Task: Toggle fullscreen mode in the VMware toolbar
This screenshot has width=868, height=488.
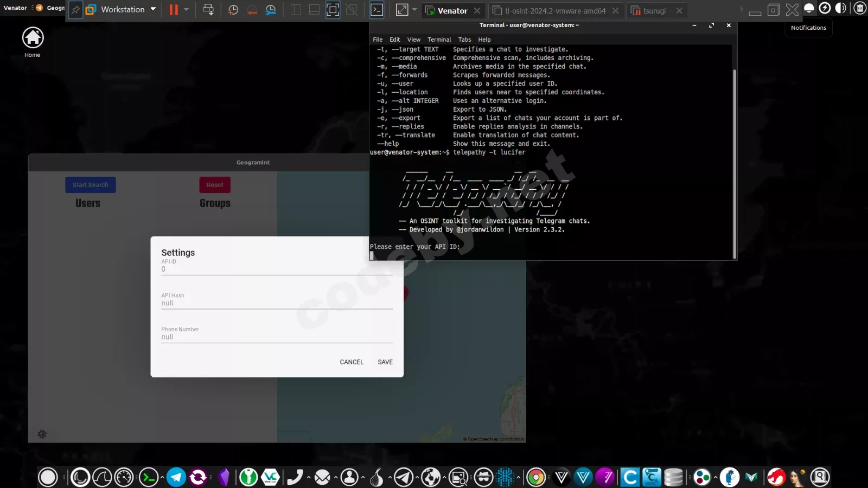Action: (332, 9)
